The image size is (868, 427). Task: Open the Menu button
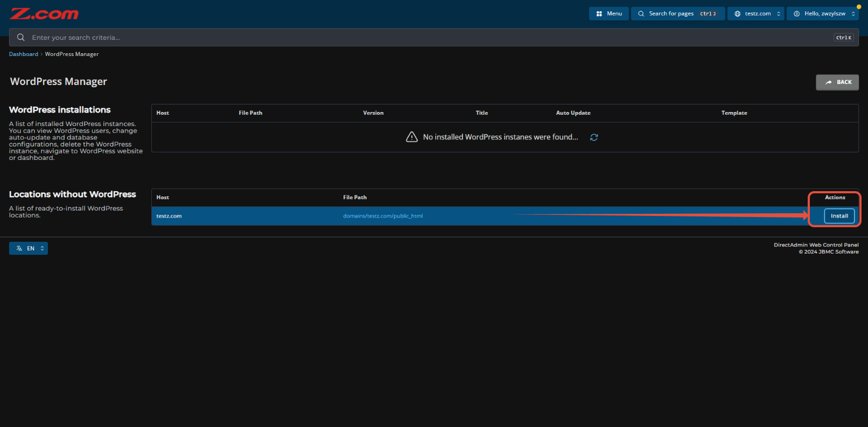[x=609, y=13]
